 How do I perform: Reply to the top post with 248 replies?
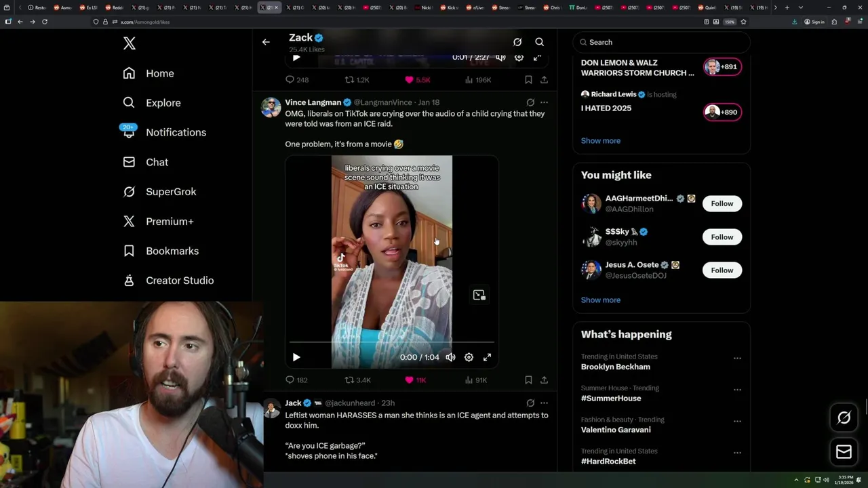[297, 80]
